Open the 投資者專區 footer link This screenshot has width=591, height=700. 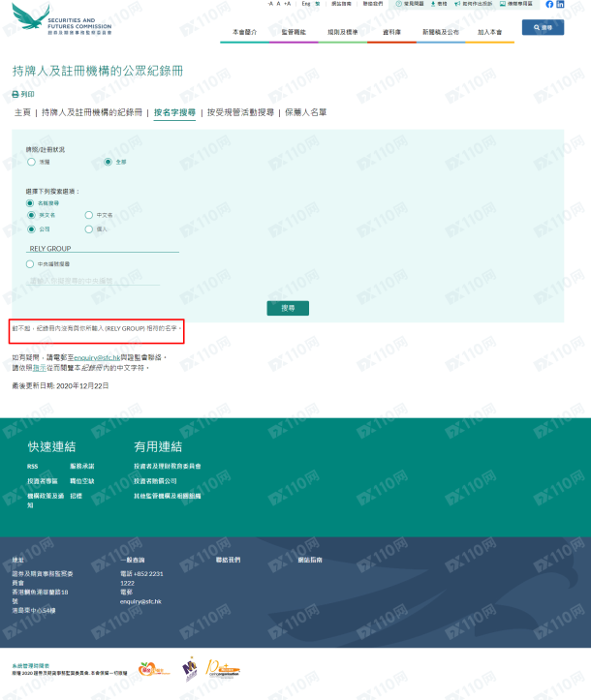tap(43, 481)
